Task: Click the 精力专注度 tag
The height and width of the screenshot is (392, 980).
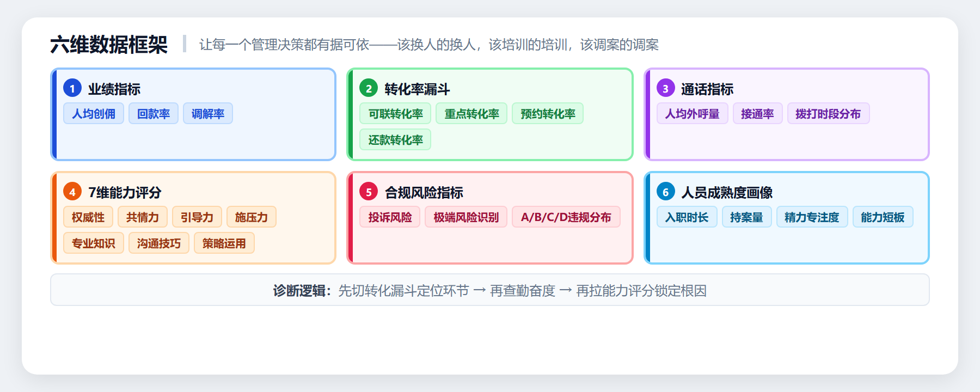Action: coord(812,217)
